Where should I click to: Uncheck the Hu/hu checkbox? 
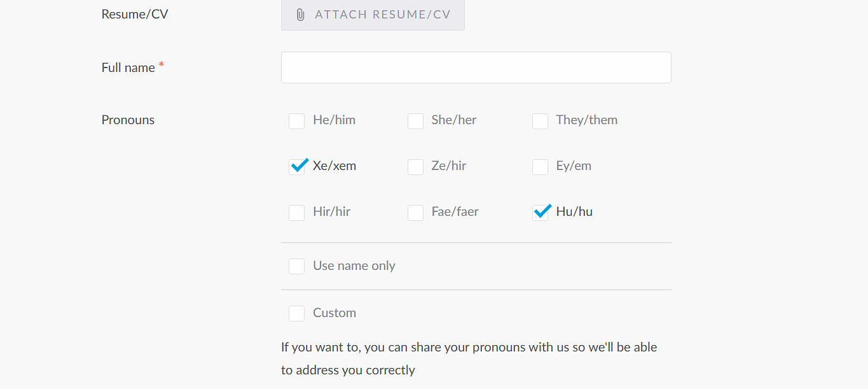pos(540,213)
